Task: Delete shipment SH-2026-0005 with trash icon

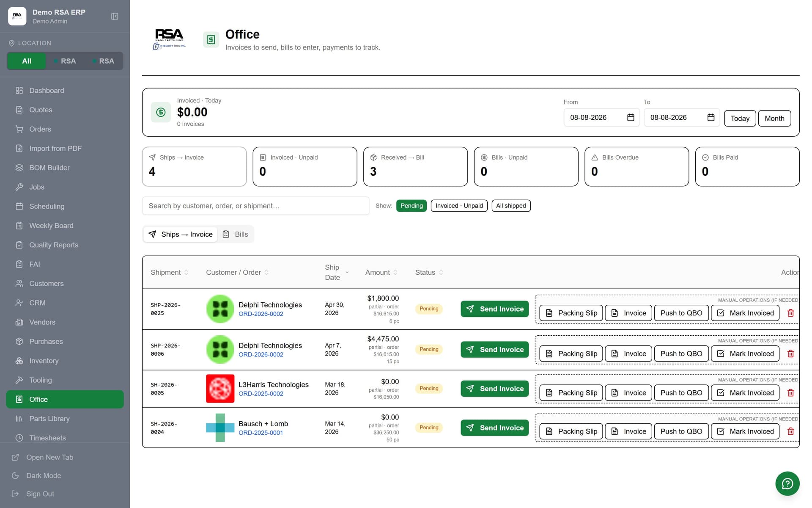Action: point(790,392)
